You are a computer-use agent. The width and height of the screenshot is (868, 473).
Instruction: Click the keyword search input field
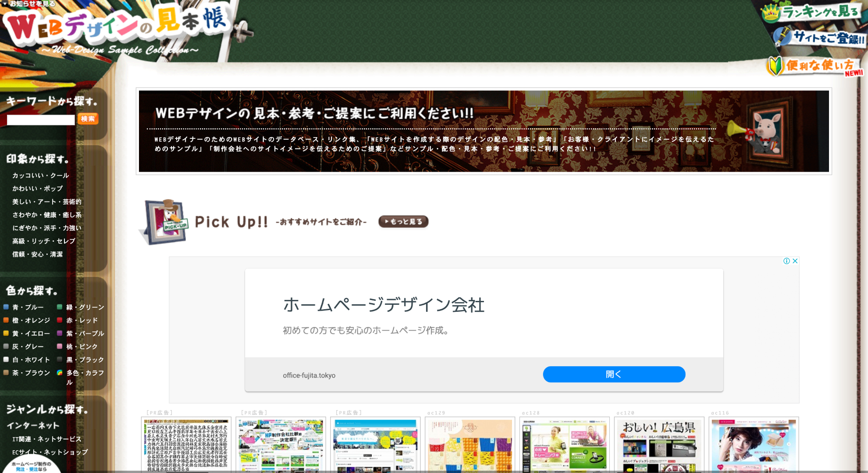tap(41, 120)
